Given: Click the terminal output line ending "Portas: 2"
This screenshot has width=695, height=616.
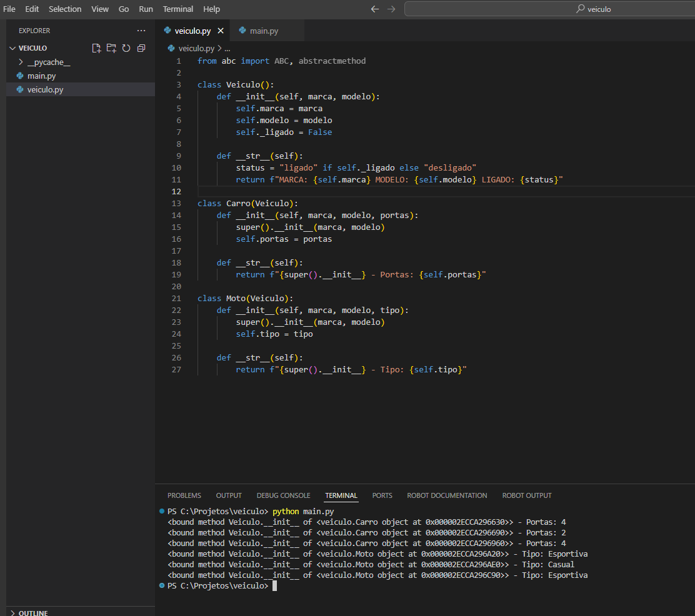Looking at the screenshot, I should (x=366, y=533).
